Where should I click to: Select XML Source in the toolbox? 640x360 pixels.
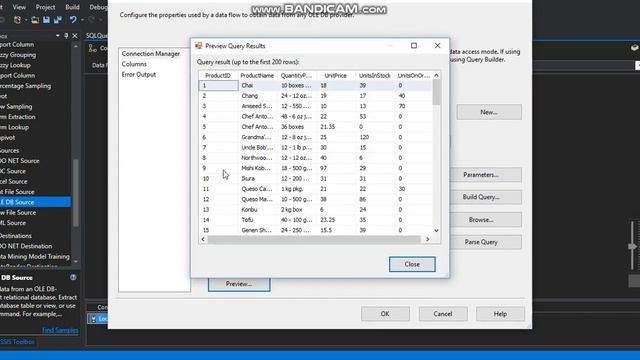pos(13,223)
